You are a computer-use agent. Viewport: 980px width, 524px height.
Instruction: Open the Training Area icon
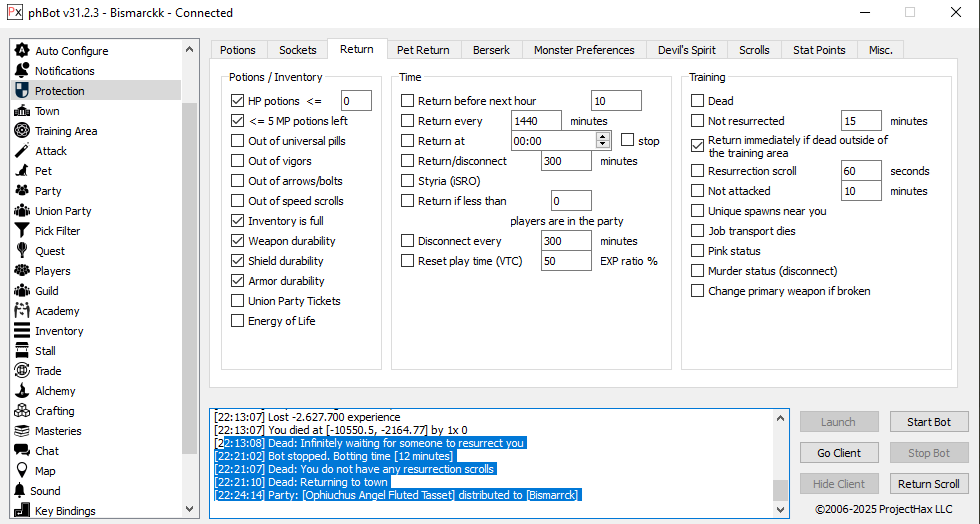click(x=22, y=131)
